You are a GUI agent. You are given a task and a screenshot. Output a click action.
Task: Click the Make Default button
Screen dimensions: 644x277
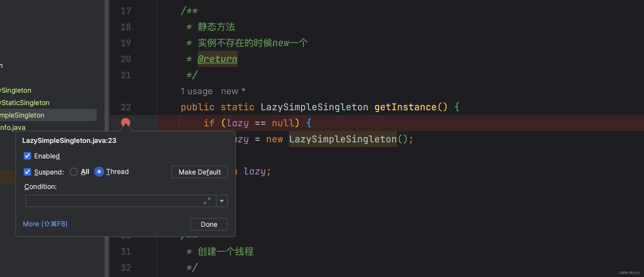coord(200,172)
